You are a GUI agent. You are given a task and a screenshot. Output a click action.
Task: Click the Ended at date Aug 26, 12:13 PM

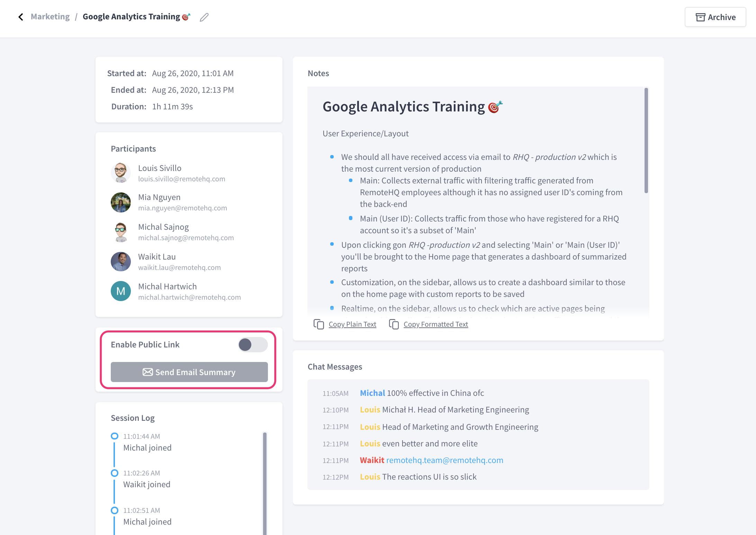[x=193, y=90]
